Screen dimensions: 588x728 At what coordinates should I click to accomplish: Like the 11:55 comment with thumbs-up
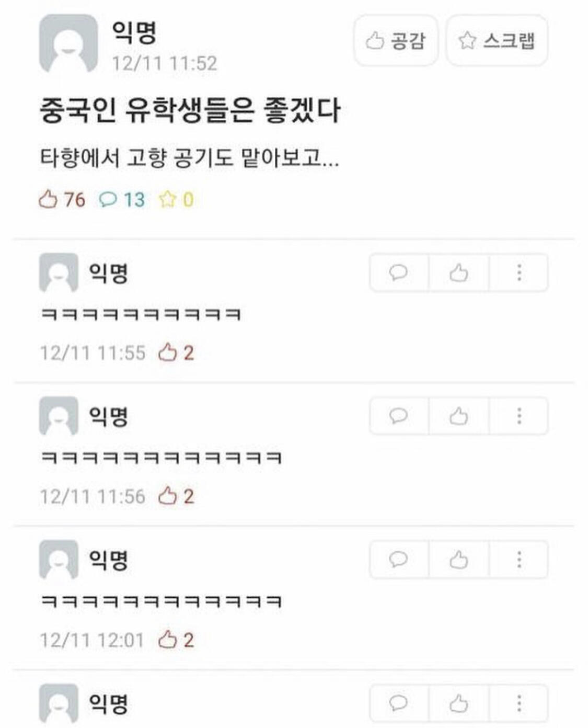coord(459,272)
